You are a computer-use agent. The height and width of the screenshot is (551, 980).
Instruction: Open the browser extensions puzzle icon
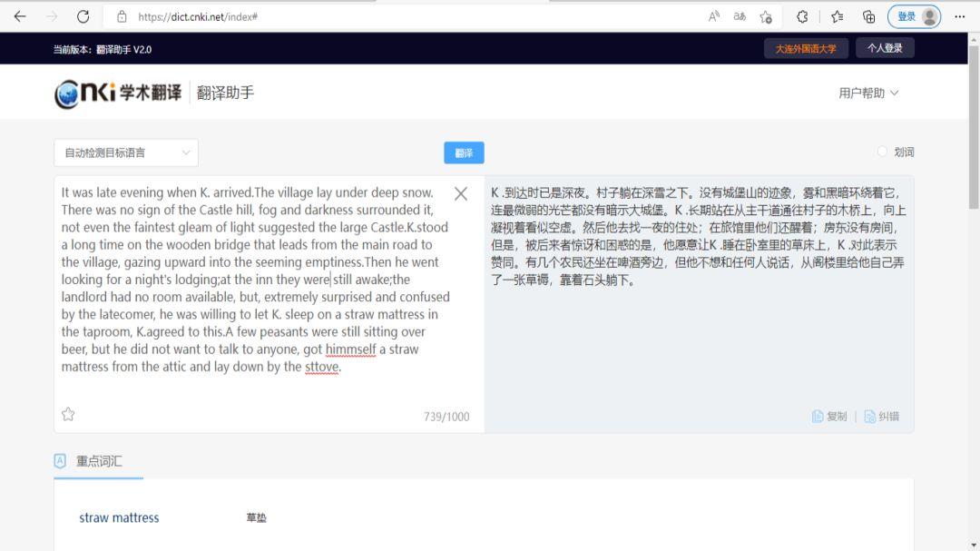tap(802, 16)
